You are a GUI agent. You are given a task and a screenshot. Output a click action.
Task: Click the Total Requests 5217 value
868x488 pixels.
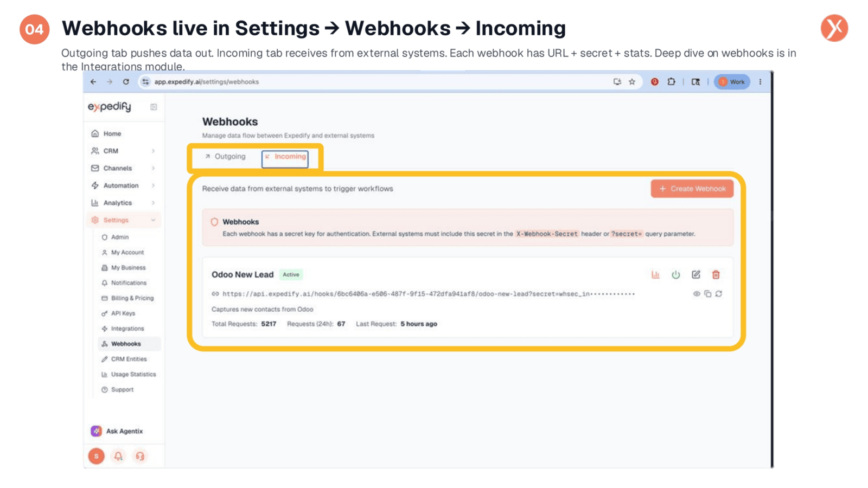[x=269, y=324]
